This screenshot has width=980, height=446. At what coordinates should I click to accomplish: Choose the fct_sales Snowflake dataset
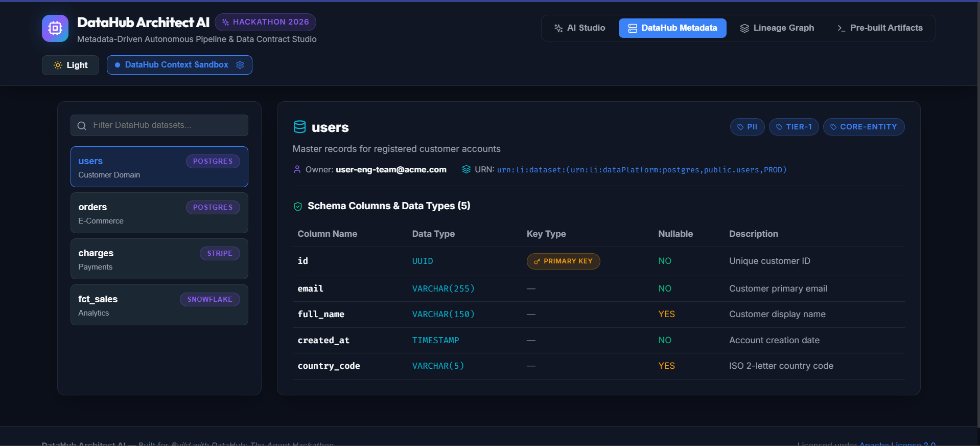tap(159, 305)
